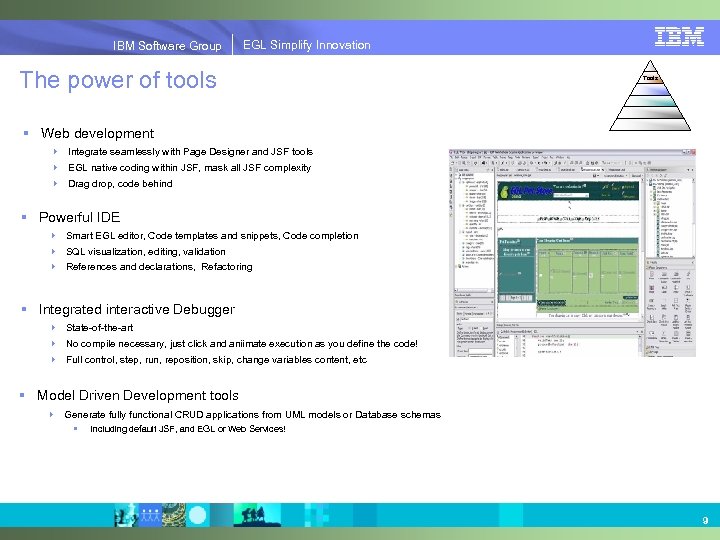Click the Tools tier of the pyramid
The image size is (720, 540).
(x=650, y=78)
